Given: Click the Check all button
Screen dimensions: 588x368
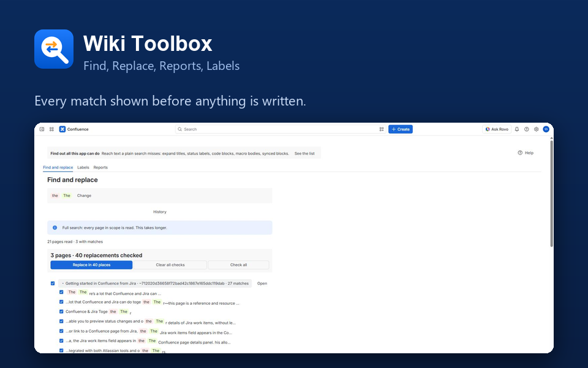Looking at the screenshot, I should click(238, 265).
